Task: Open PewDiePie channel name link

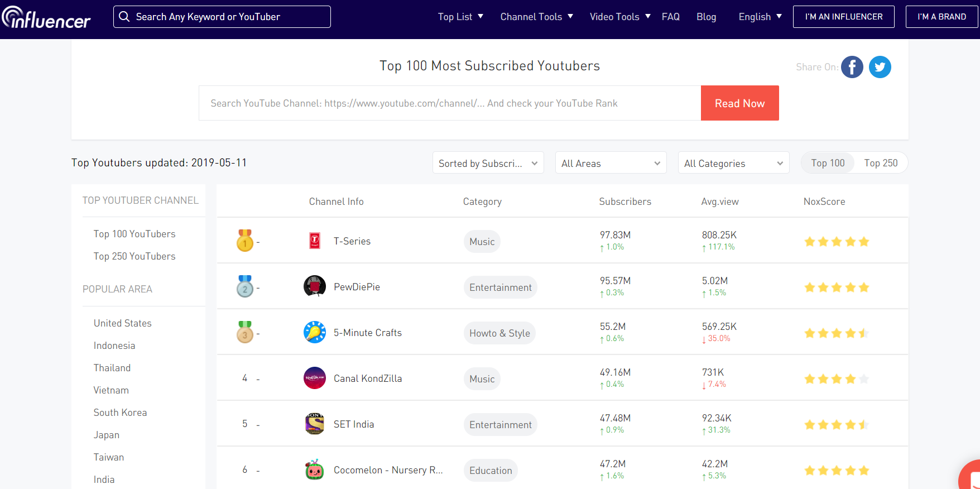Action: coord(357,287)
